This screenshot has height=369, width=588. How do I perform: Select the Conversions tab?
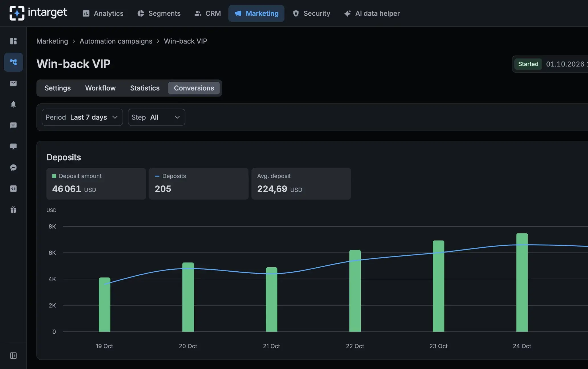(194, 88)
